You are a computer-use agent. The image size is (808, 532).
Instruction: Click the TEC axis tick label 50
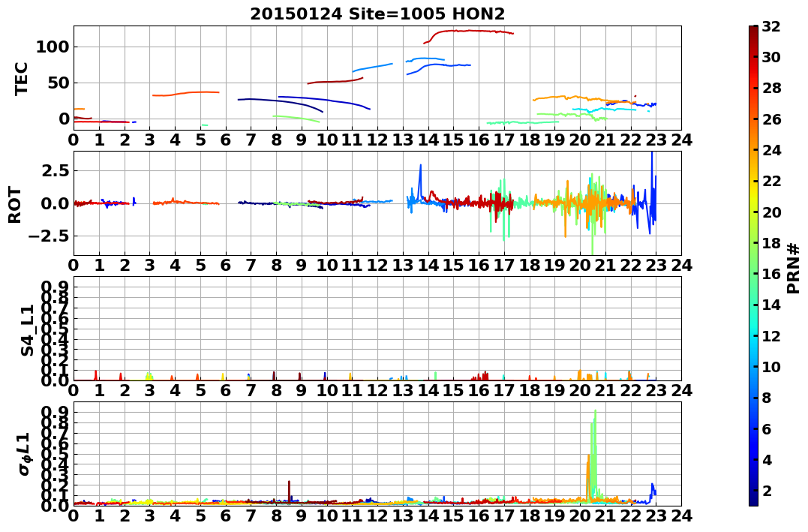point(59,83)
